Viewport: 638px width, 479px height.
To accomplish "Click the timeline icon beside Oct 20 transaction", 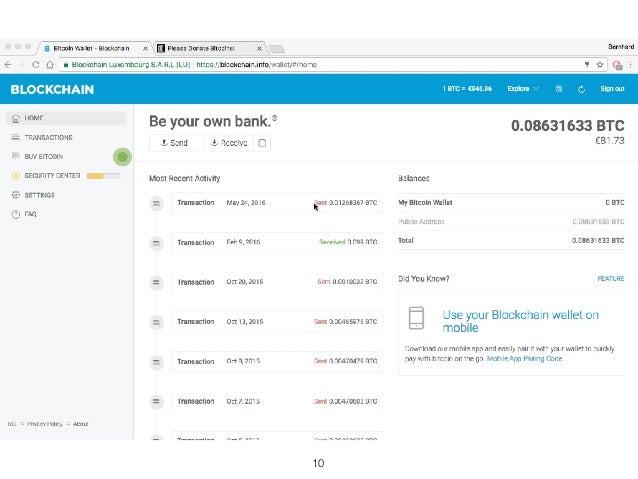I will [156, 282].
